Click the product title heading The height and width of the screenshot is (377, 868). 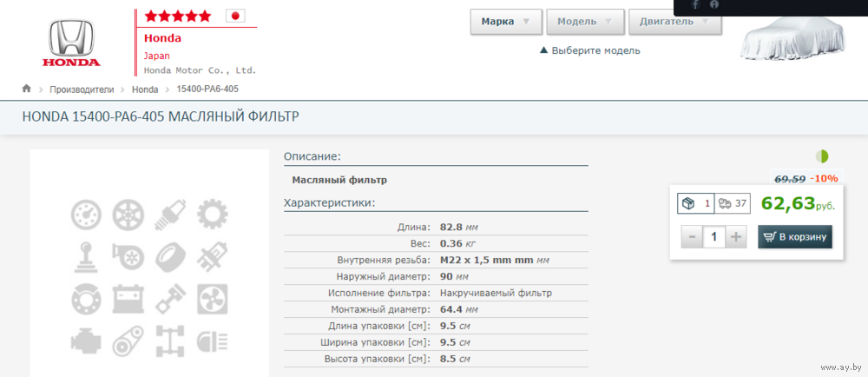pos(161,116)
